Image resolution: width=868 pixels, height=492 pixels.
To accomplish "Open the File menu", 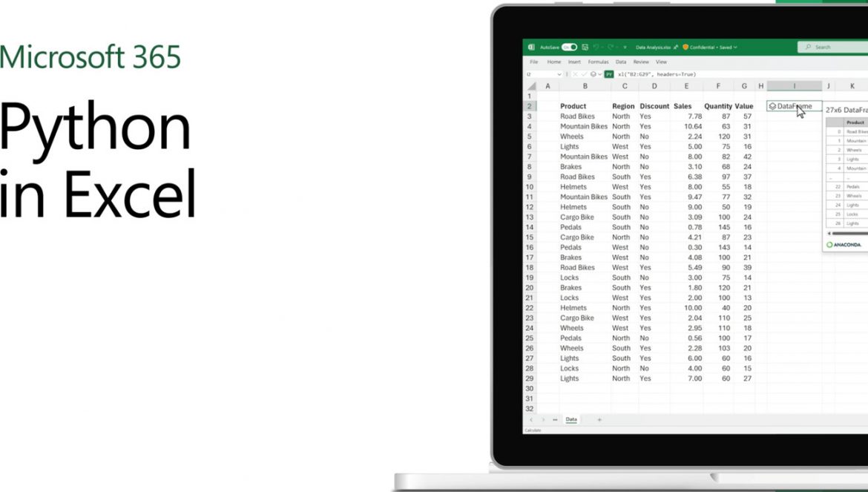I will pyautogui.click(x=533, y=62).
